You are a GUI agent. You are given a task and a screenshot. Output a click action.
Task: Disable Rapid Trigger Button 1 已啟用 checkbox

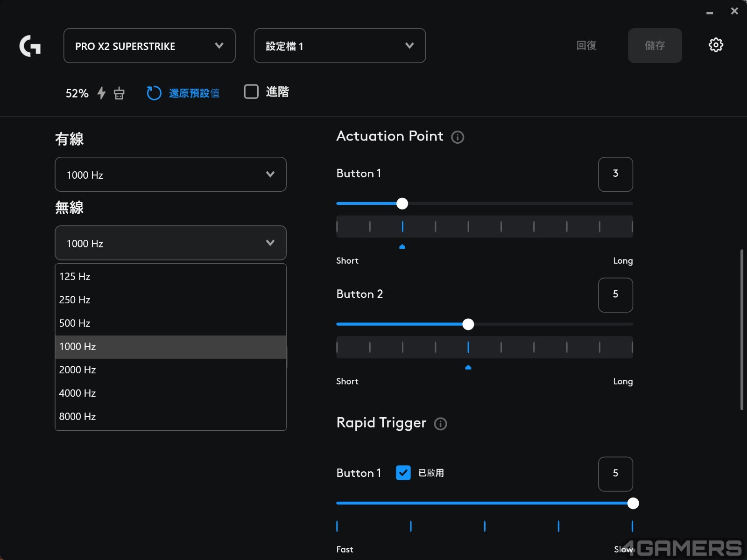pos(403,473)
